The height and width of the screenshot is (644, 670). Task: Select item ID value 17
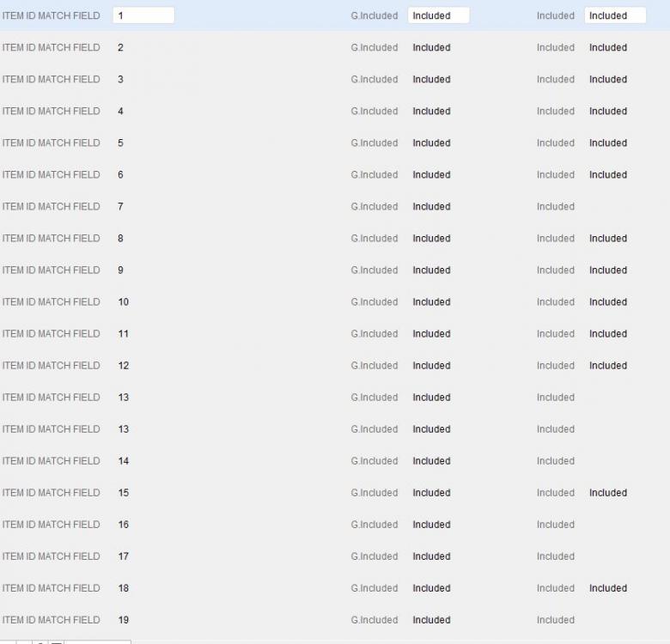point(124,556)
